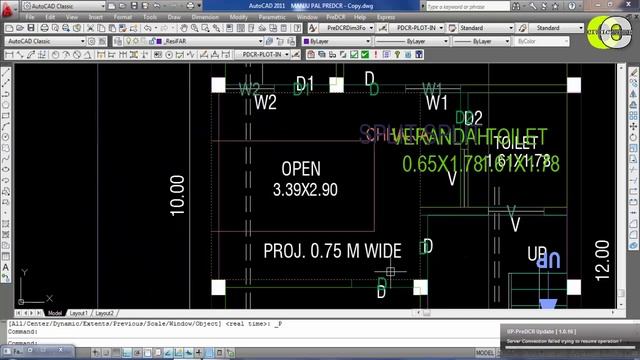640x360 pixels.
Task: Open the Format menu
Action: point(122,17)
